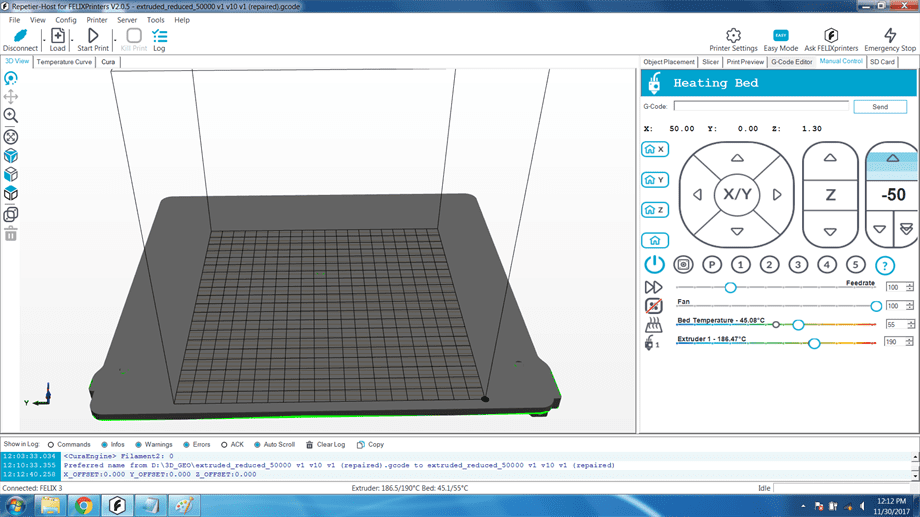Open the Config menu
Image resolution: width=920 pixels, height=517 pixels.
tap(66, 20)
